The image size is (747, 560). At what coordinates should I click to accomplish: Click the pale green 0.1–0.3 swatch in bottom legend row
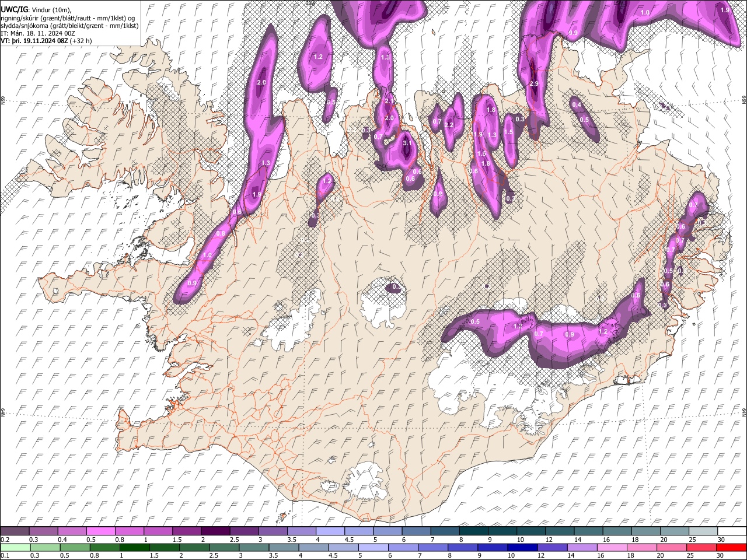(15, 547)
